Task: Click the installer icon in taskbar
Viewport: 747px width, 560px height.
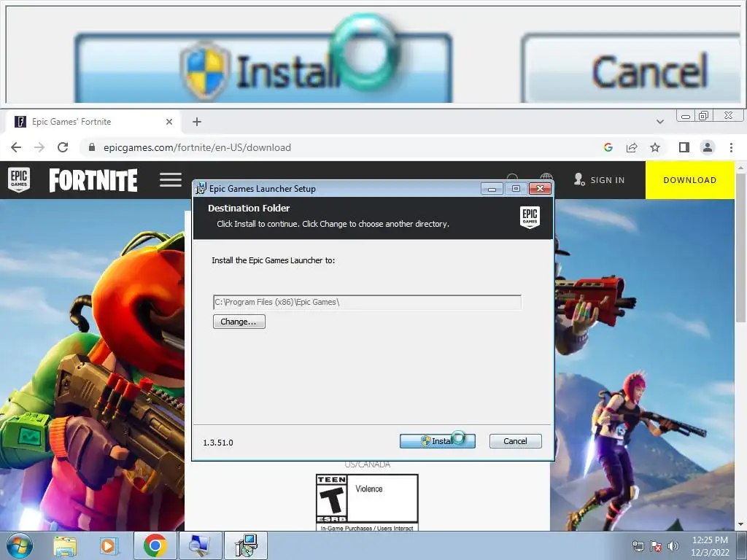Action: (x=247, y=545)
